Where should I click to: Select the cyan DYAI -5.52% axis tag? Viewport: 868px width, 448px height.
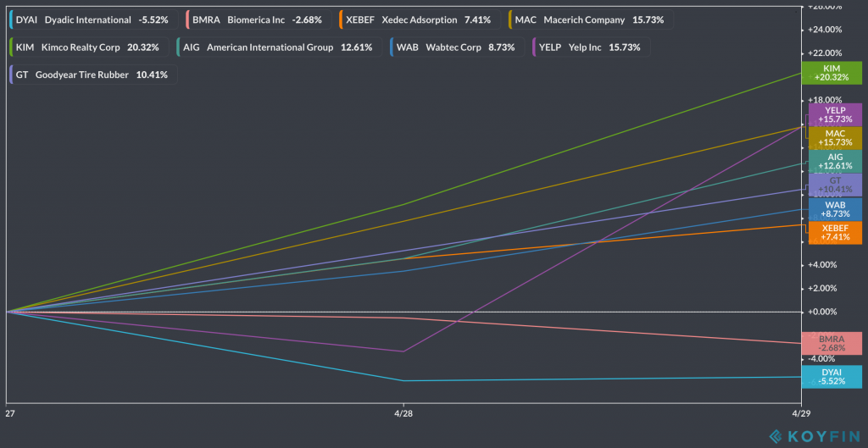834,376
